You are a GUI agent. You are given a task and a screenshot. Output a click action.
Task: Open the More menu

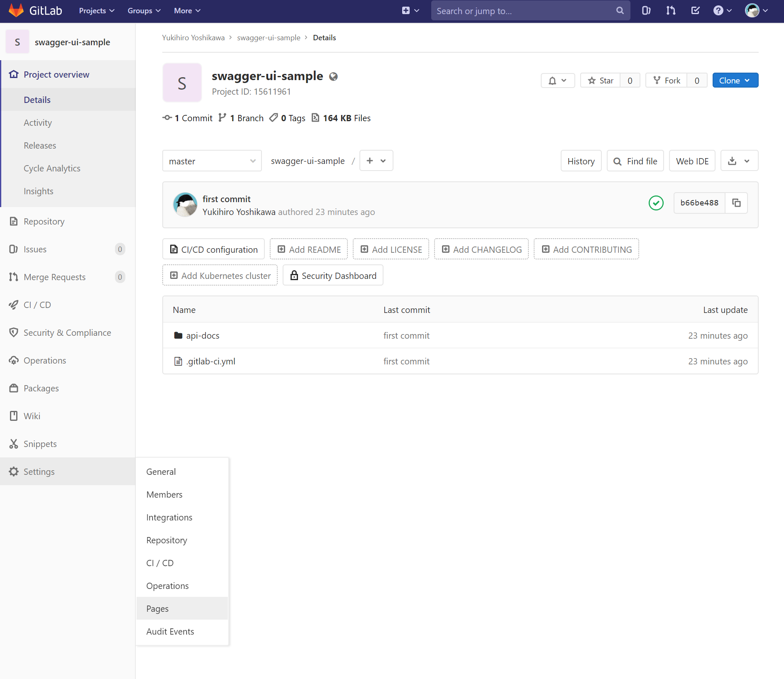(x=187, y=11)
